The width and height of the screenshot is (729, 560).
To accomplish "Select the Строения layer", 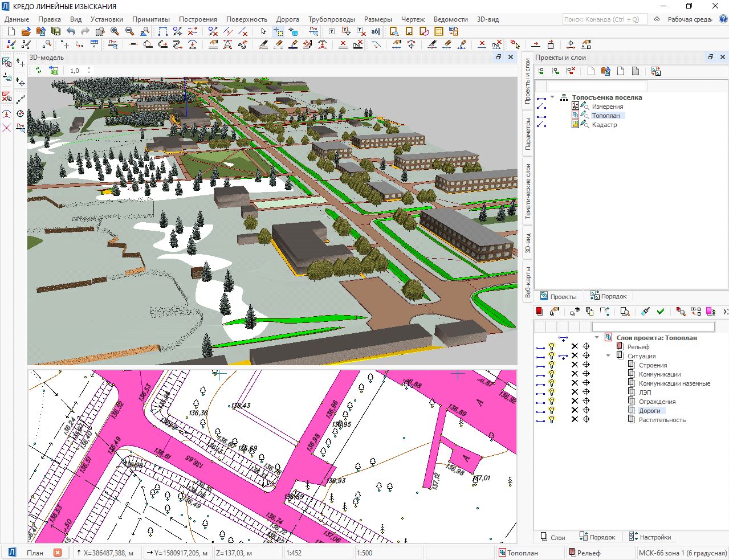I will pyautogui.click(x=653, y=365).
